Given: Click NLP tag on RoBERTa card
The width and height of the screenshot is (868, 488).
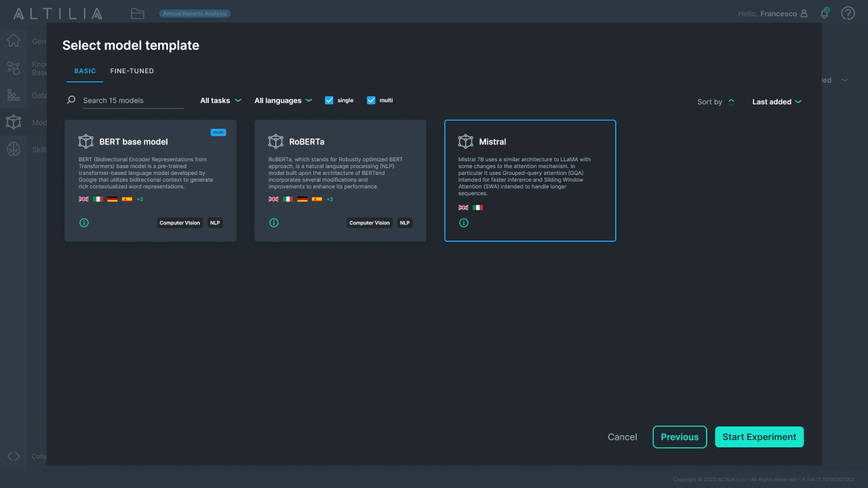Looking at the screenshot, I should pos(405,222).
